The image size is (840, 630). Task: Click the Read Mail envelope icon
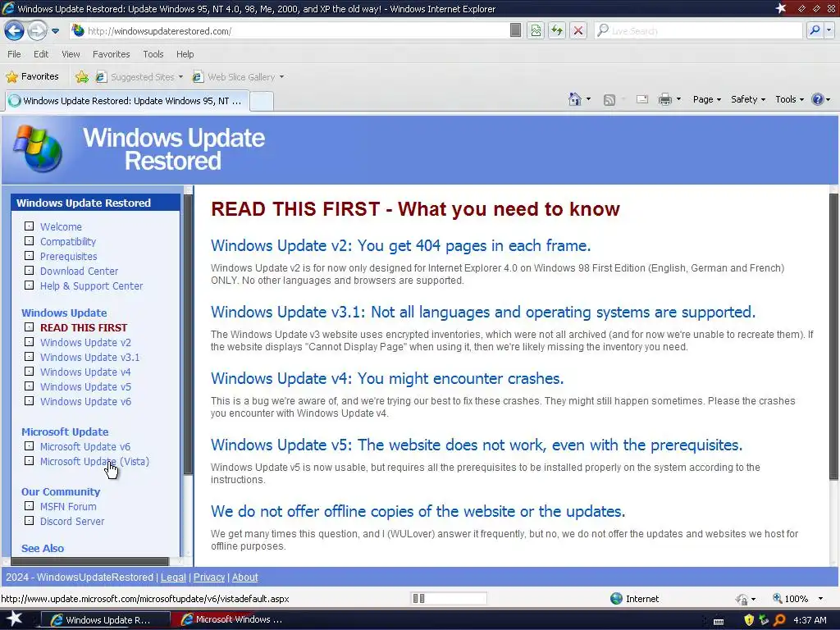click(641, 99)
